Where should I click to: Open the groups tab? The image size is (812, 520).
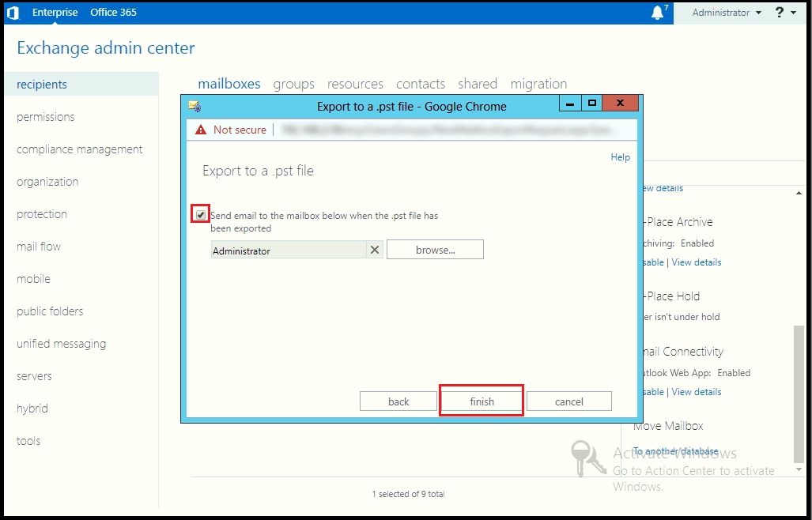pos(293,84)
